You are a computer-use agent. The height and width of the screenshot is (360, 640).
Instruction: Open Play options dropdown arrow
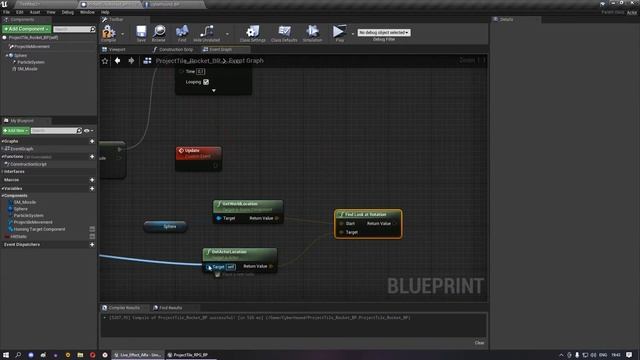tap(353, 34)
